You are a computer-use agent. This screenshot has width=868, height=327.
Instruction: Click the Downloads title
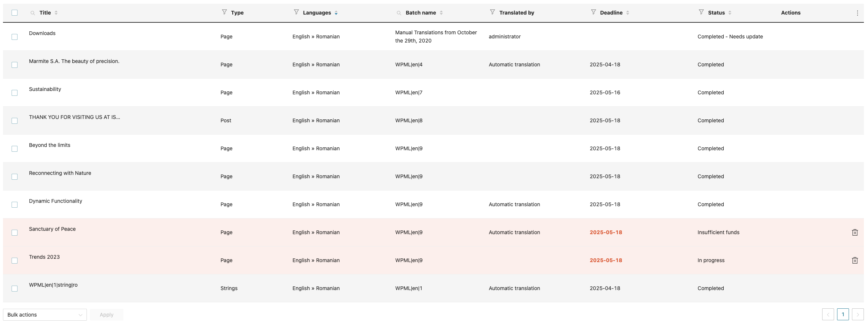(42, 33)
